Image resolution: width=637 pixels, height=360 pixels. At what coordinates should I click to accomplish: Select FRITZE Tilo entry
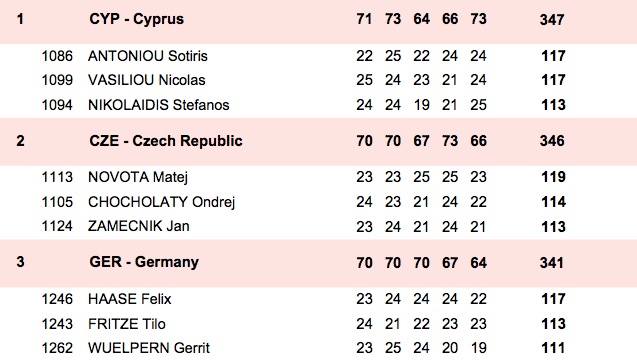pos(127,324)
